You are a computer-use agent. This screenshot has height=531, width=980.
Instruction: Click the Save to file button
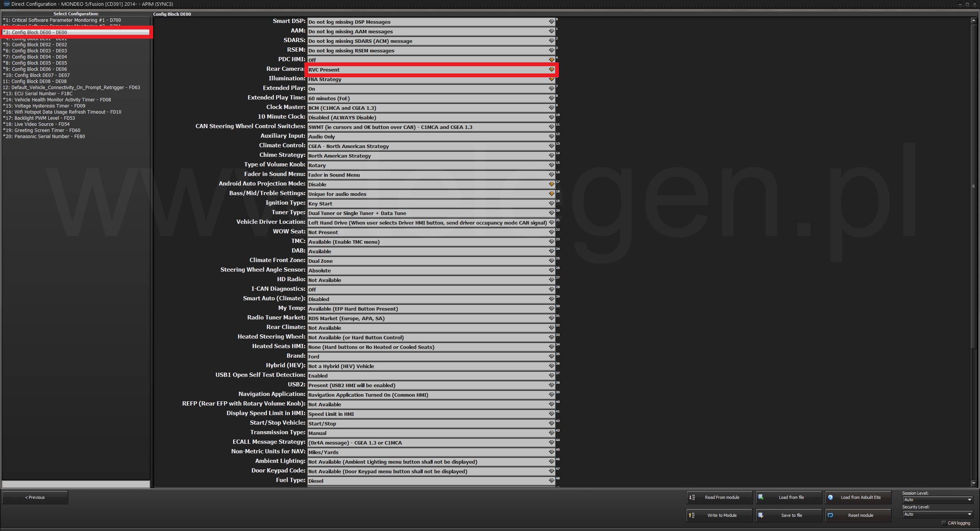789,515
